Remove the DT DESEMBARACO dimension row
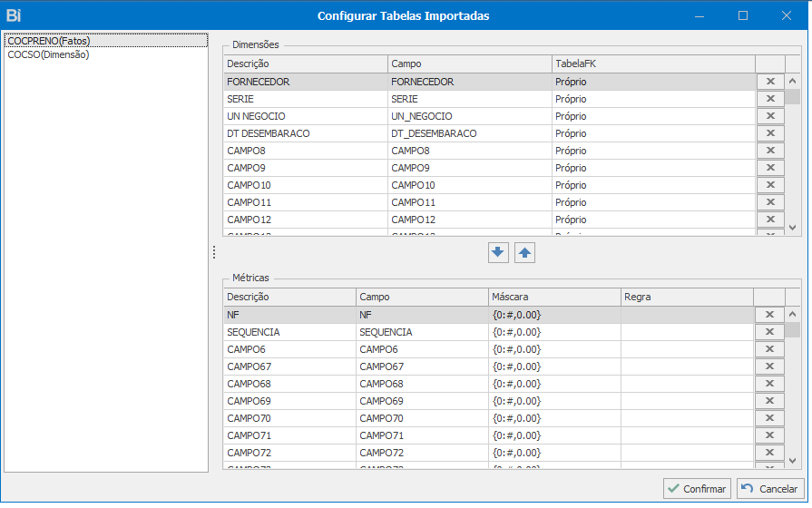This screenshot has width=812, height=508. point(770,133)
